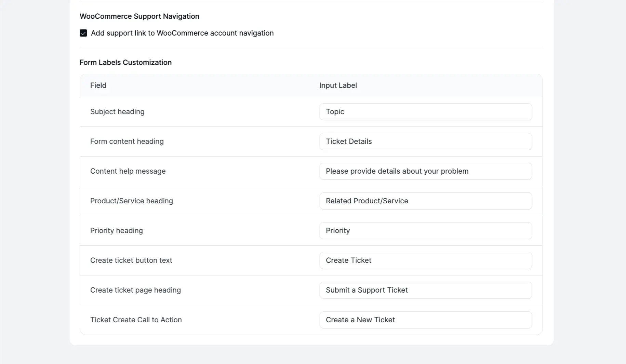Click the Create a New Ticket input

pos(425,320)
